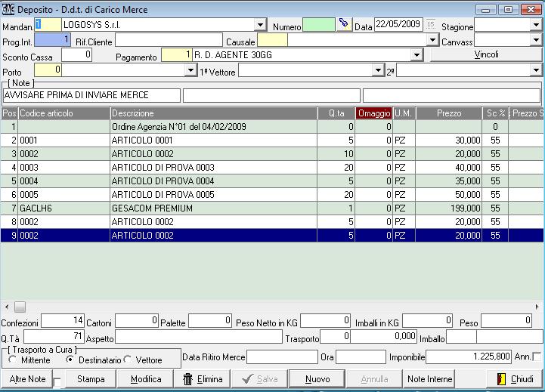545x392 pixels.
Task: Select row ARTICOLO 0001
Action: pyautogui.click(x=272, y=140)
